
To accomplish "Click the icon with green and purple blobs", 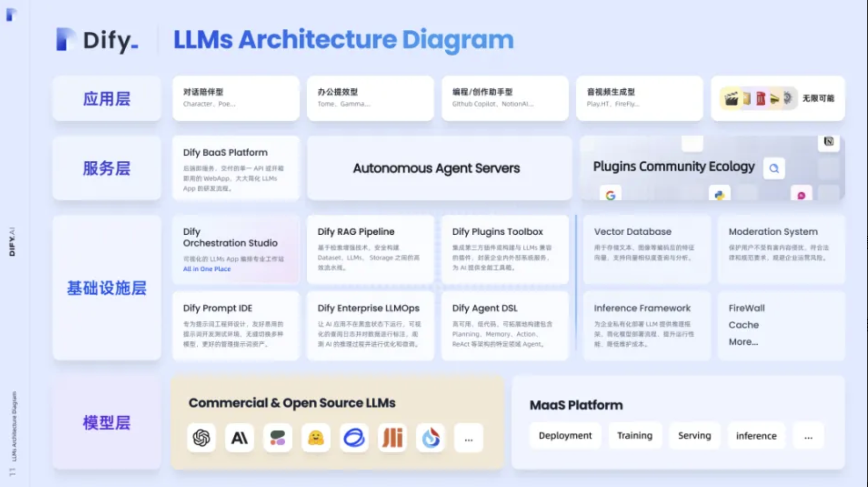I will click(x=277, y=438).
